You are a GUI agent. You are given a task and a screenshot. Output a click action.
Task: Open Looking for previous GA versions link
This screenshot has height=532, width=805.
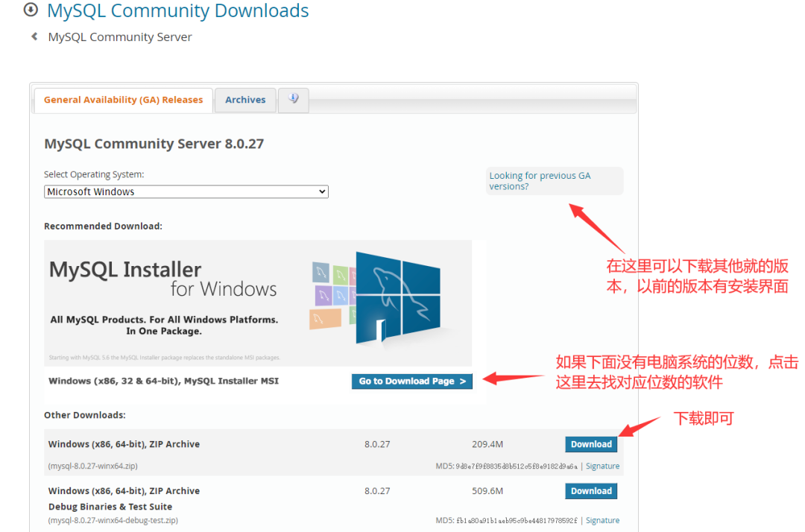(x=540, y=180)
